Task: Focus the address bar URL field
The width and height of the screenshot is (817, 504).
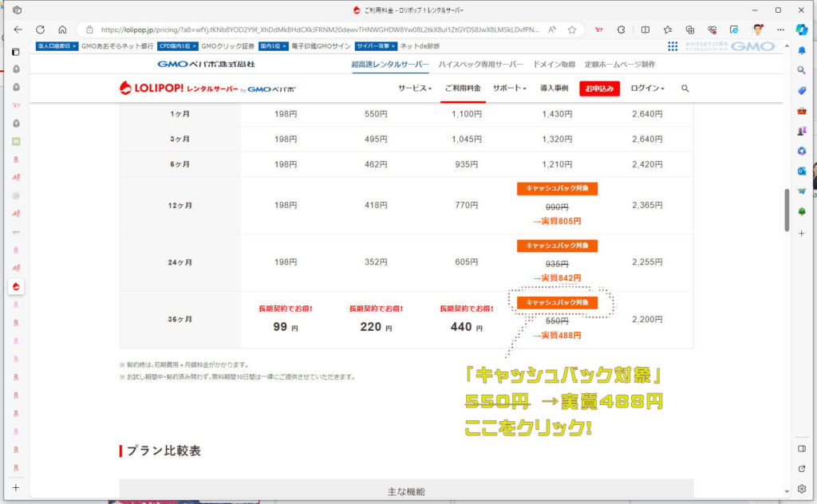Action: point(319,30)
